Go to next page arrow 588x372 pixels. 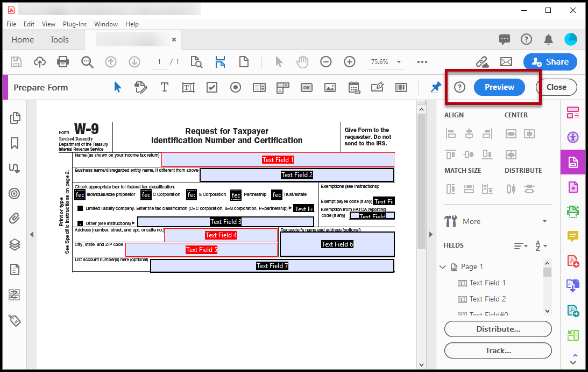point(134,62)
